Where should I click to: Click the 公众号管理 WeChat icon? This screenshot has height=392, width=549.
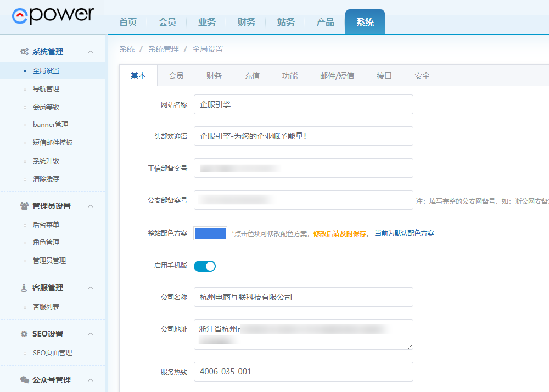24,380
